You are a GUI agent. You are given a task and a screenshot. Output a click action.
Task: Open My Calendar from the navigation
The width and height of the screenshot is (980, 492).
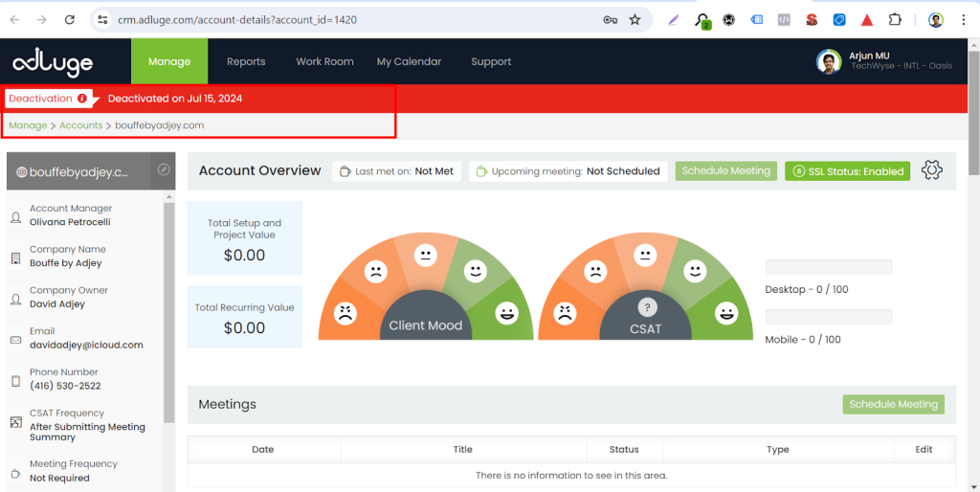409,62
